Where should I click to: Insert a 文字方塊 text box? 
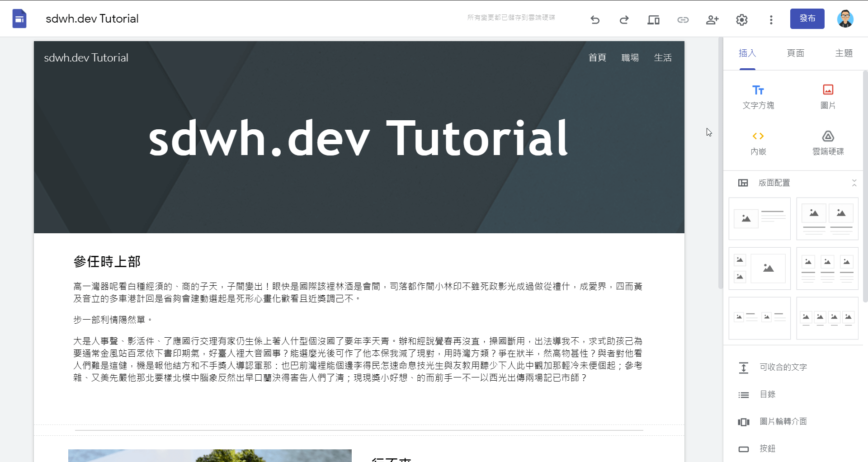(x=758, y=97)
